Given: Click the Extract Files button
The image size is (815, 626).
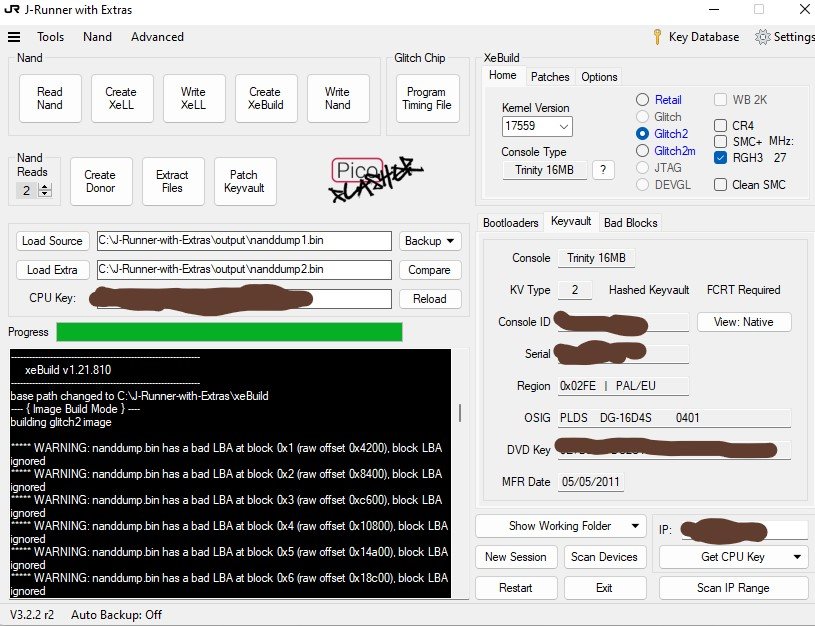Looking at the screenshot, I should click(x=173, y=181).
